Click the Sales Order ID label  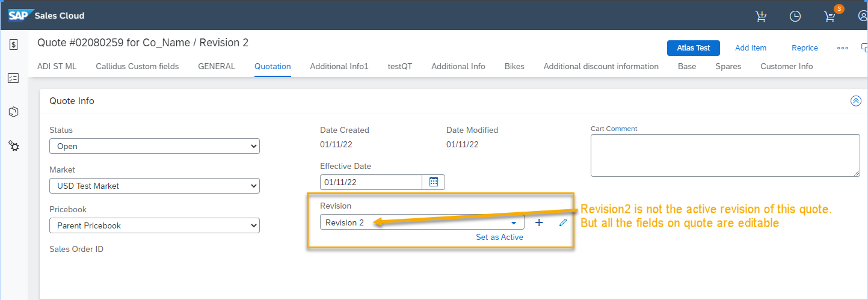pos(76,249)
